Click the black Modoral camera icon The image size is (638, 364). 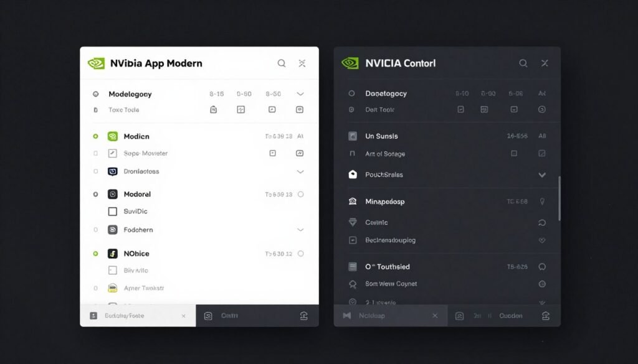pyautogui.click(x=113, y=194)
